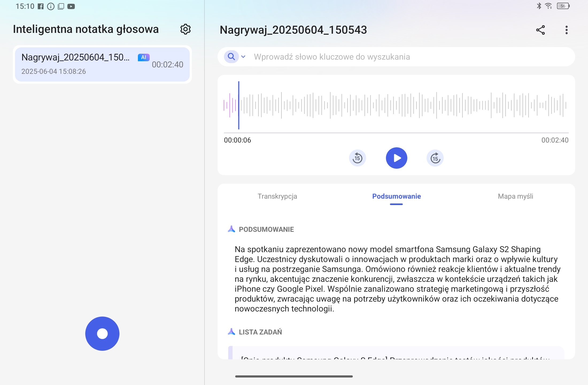Start a new recording with the record button
Viewport: 588px width, 385px height.
pos(102,333)
